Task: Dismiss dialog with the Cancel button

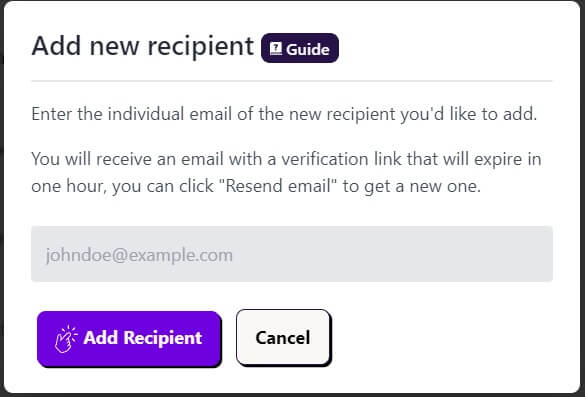Action: pos(283,337)
